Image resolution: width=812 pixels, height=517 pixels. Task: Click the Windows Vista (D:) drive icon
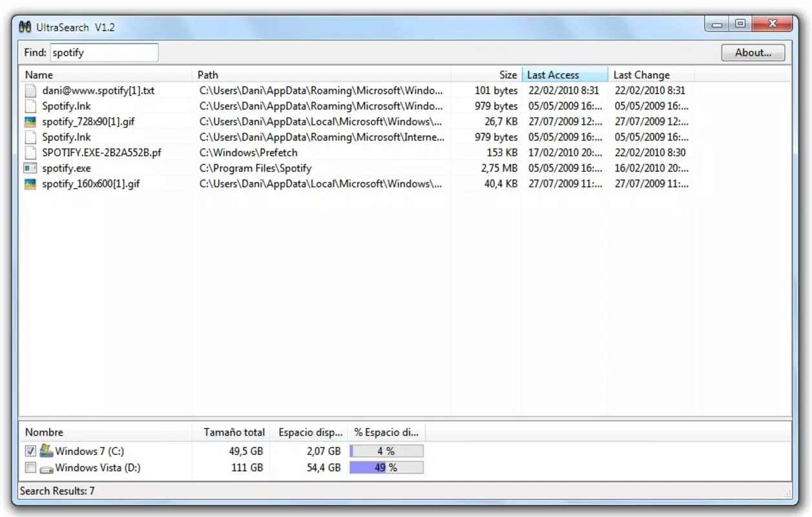pyautogui.click(x=47, y=468)
